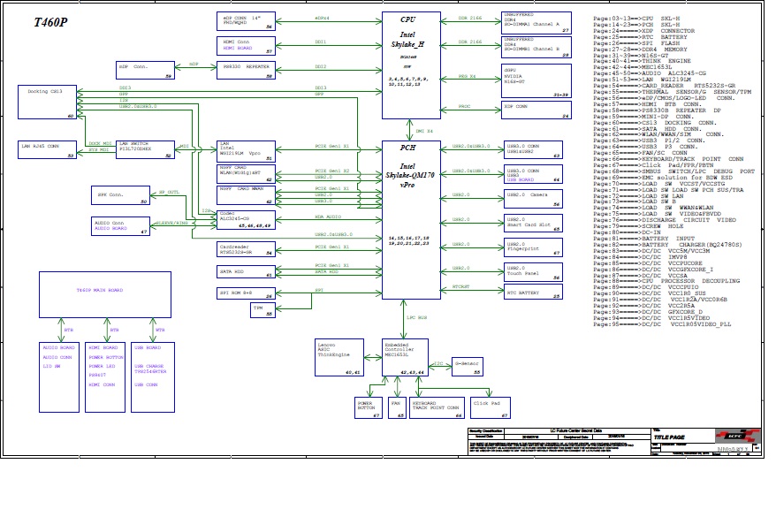Click the mDP Conn. block
Image resolution: width=776 pixels, height=532 pixels.
click(146, 70)
